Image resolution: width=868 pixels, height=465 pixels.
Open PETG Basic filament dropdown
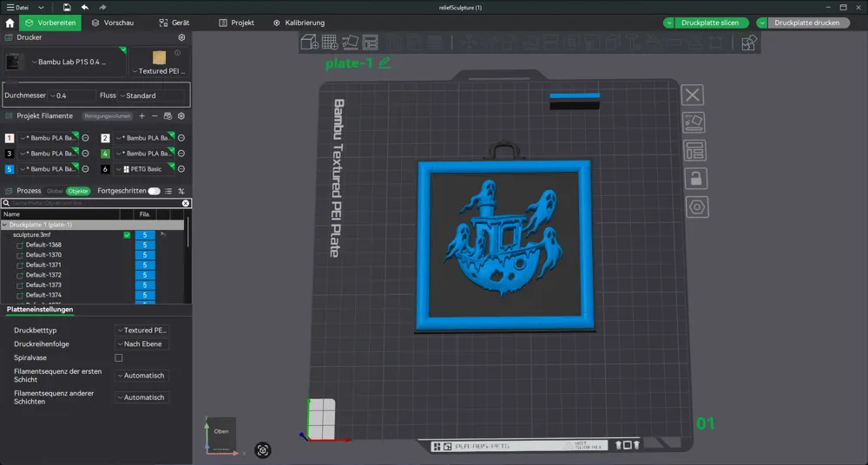tap(144, 169)
